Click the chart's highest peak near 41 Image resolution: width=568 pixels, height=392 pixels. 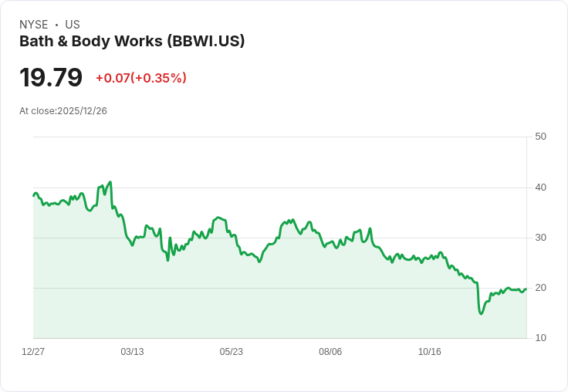pos(110,182)
